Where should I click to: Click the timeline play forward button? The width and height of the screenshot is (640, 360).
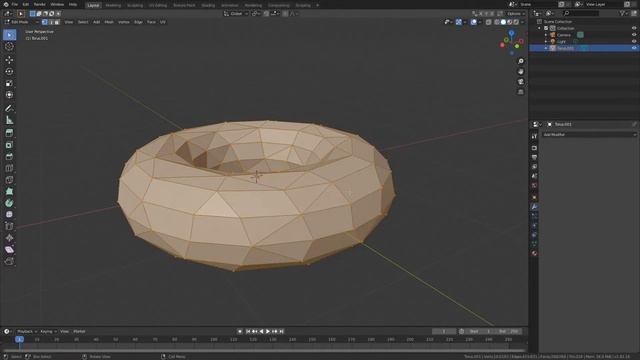point(268,331)
